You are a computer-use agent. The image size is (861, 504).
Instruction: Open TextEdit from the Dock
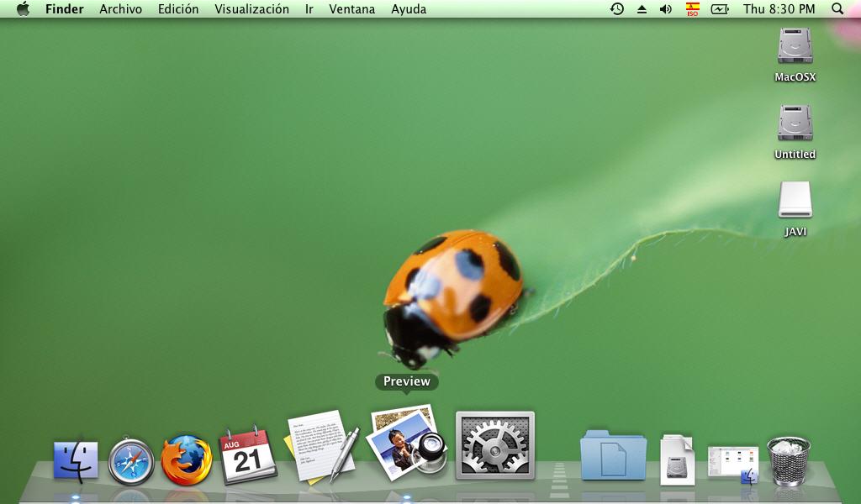[x=322, y=446]
